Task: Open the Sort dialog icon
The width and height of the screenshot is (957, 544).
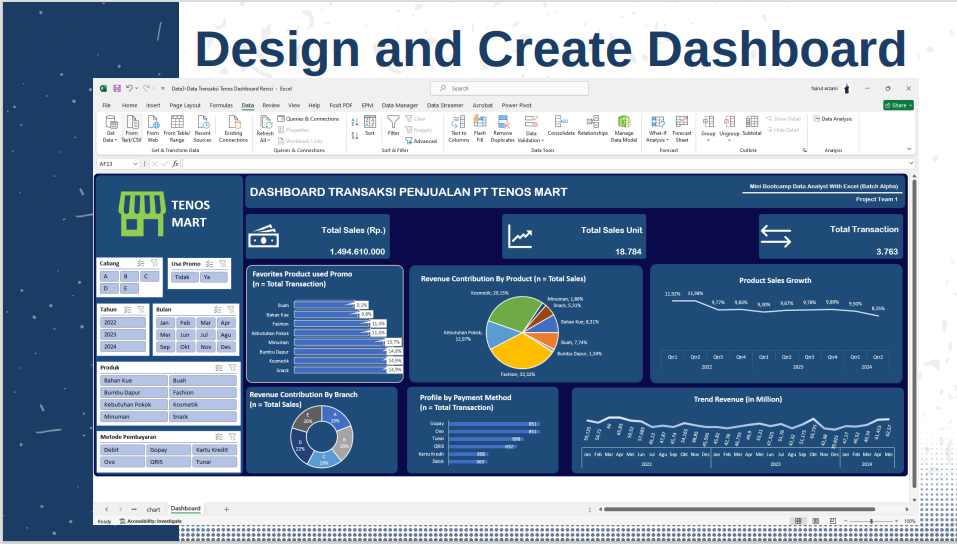Action: (x=370, y=126)
